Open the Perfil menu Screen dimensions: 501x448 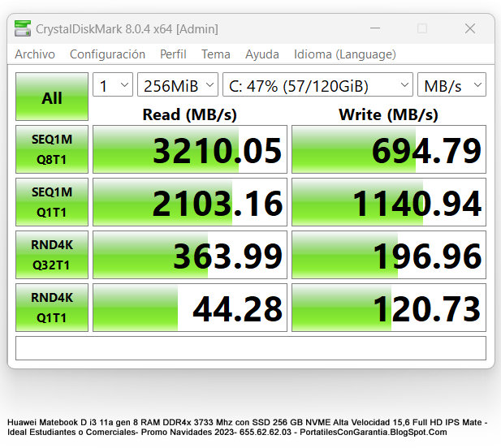[173, 54]
